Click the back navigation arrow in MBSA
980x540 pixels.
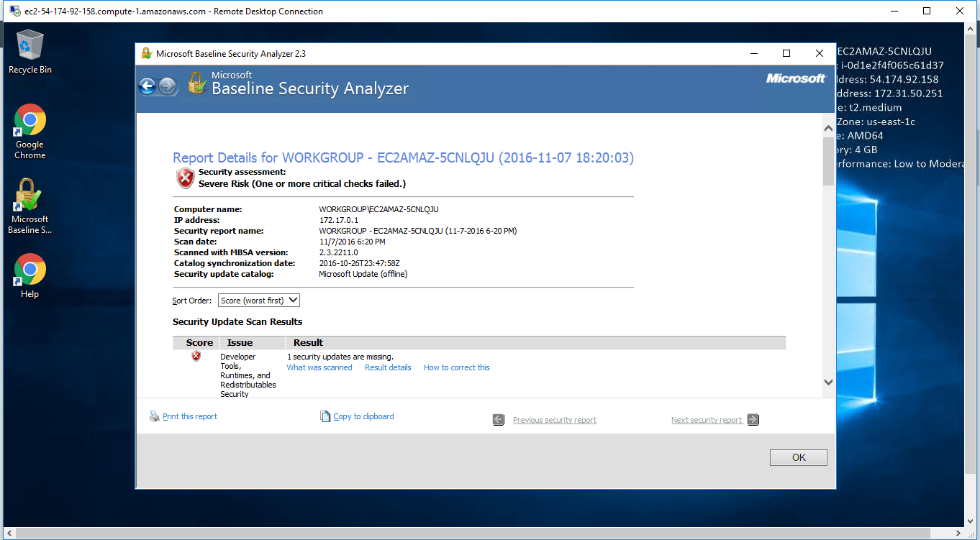tap(147, 86)
